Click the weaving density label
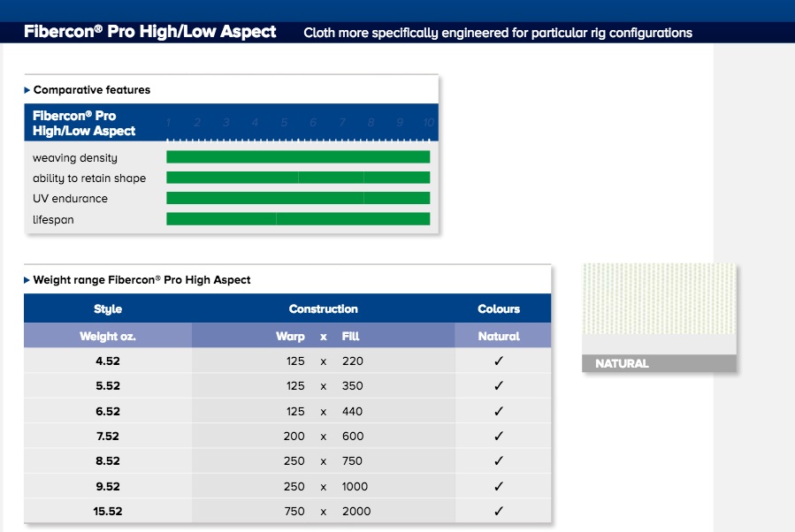 pyautogui.click(x=75, y=157)
